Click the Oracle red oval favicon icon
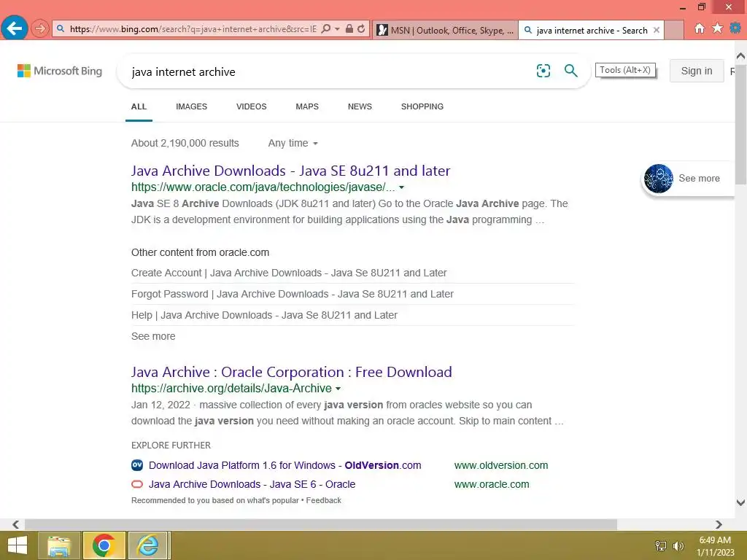The width and height of the screenshot is (747, 560). tap(137, 484)
